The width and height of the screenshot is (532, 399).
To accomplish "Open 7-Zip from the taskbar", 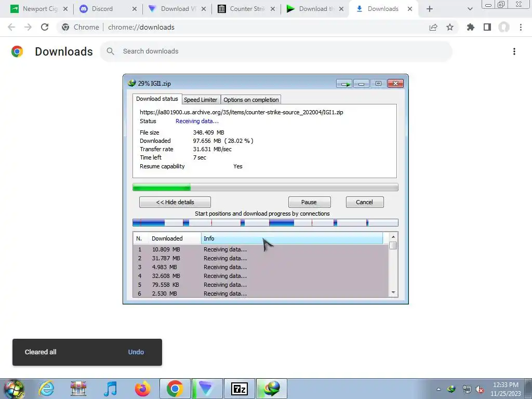I will pyautogui.click(x=240, y=389).
